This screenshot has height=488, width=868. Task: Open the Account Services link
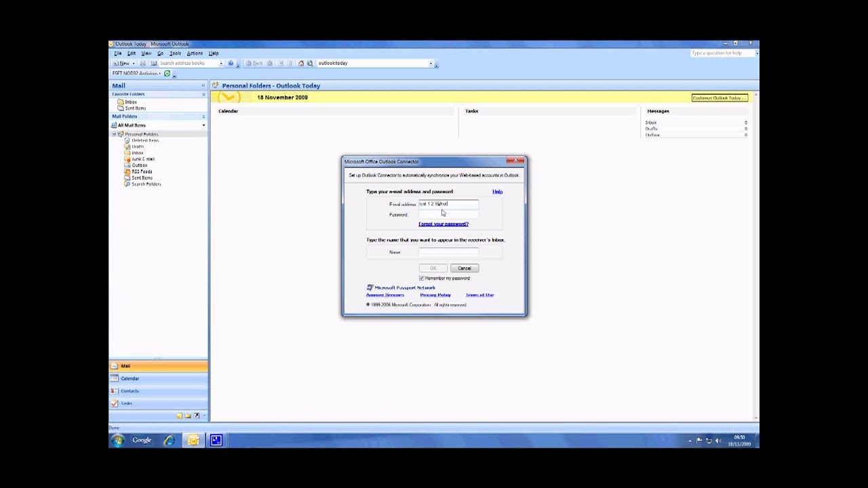(385, 295)
